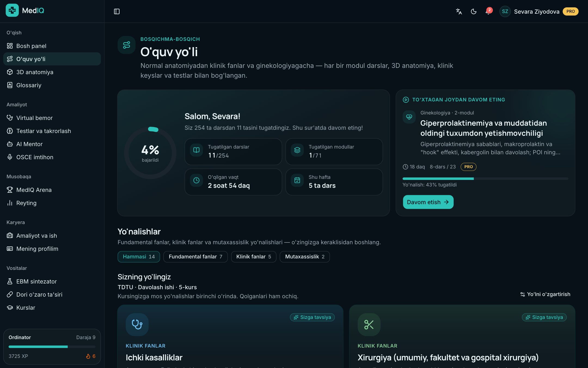The width and height of the screenshot is (588, 368).
Task: Click the Dori o'zaro ta'siri pill icon
Action: pos(10,294)
